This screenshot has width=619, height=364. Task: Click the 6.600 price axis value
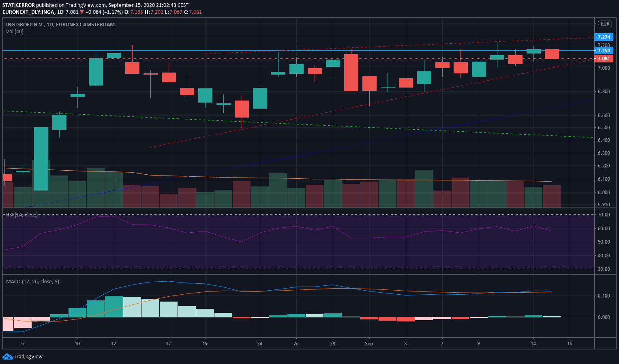point(604,116)
